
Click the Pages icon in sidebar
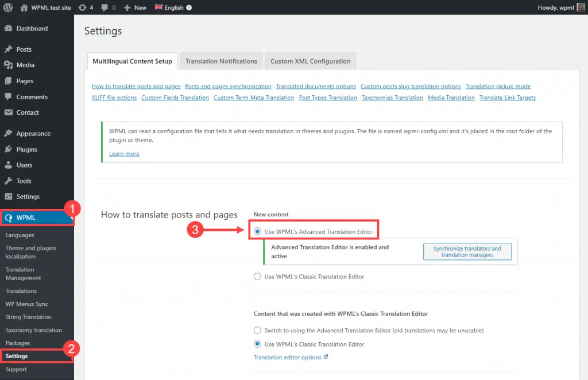(x=8, y=81)
